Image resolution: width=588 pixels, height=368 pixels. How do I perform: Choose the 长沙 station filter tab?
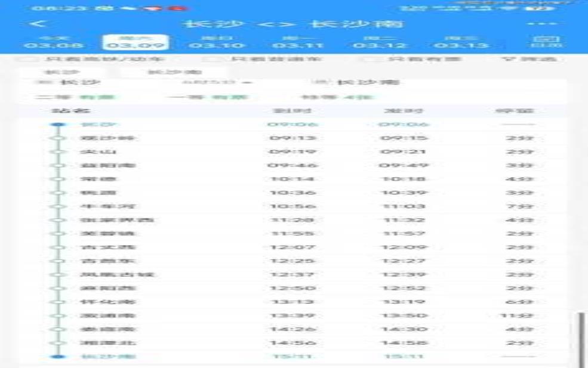(x=62, y=72)
